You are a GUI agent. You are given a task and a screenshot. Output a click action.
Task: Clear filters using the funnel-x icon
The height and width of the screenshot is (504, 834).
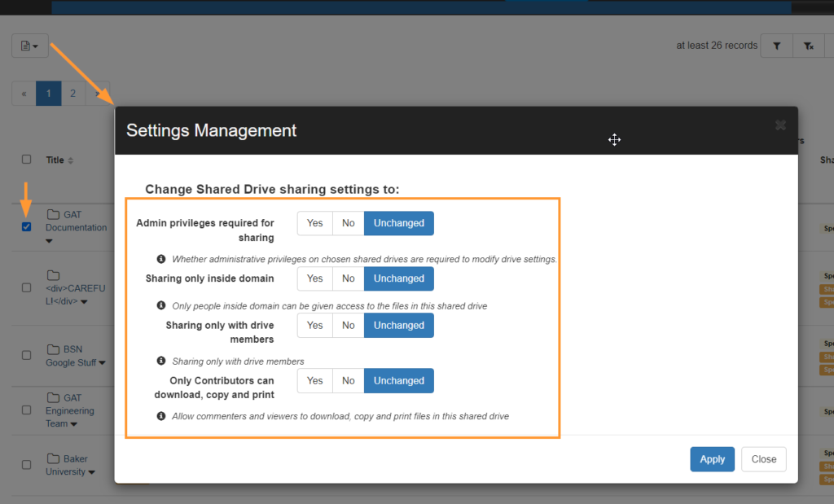pyautogui.click(x=808, y=46)
